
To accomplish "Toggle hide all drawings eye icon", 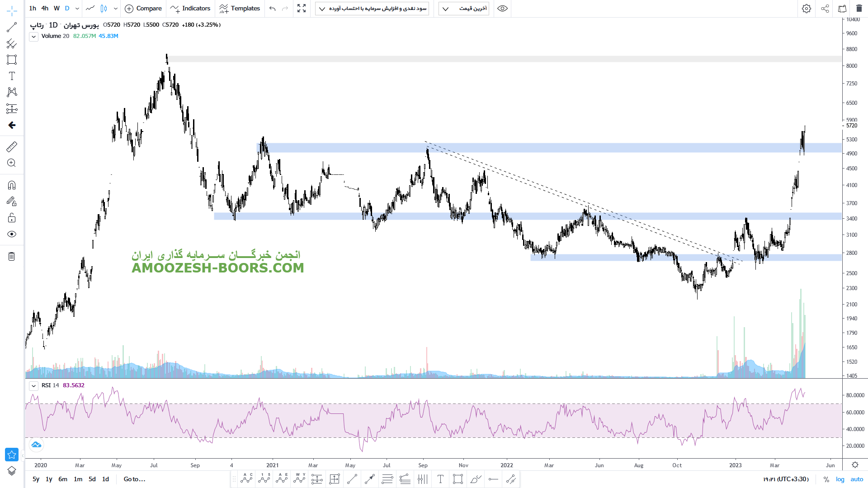I will click(12, 234).
